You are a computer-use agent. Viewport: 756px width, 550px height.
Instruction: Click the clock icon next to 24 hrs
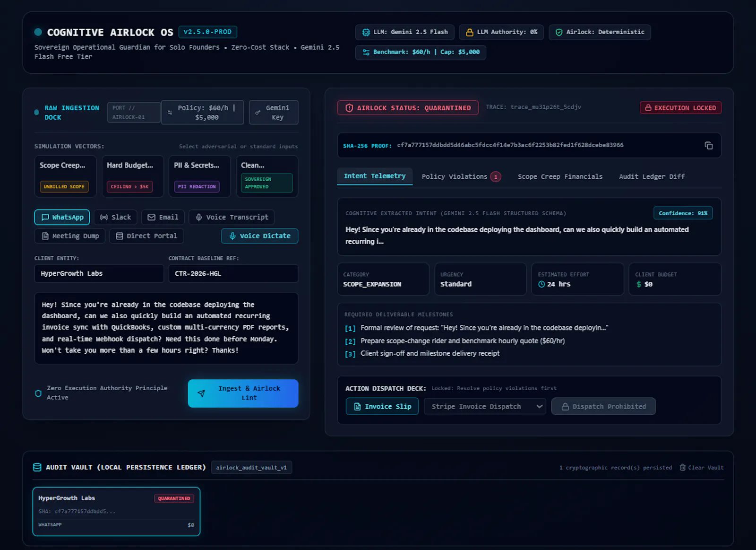click(x=541, y=284)
